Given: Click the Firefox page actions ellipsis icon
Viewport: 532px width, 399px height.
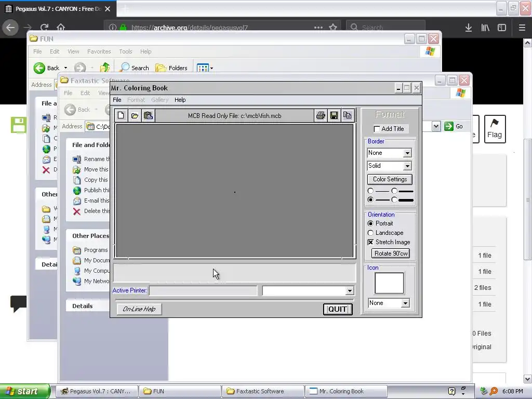Looking at the screenshot, I should click(318, 28).
